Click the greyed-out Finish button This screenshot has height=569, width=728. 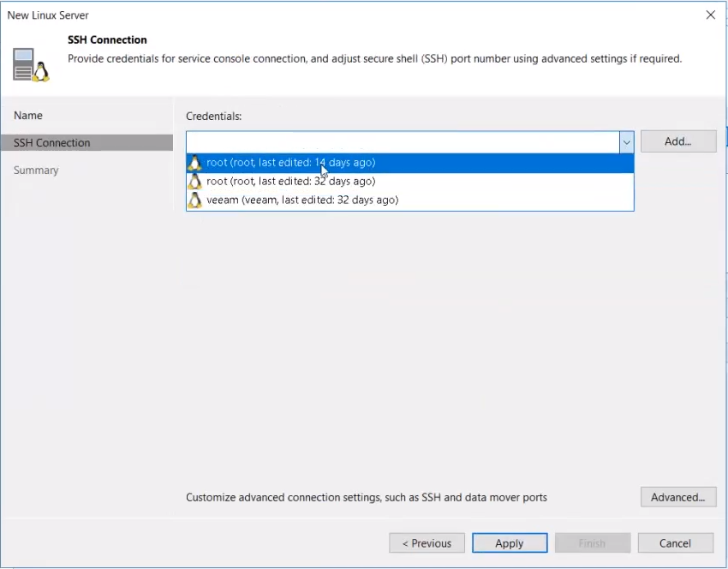(593, 543)
